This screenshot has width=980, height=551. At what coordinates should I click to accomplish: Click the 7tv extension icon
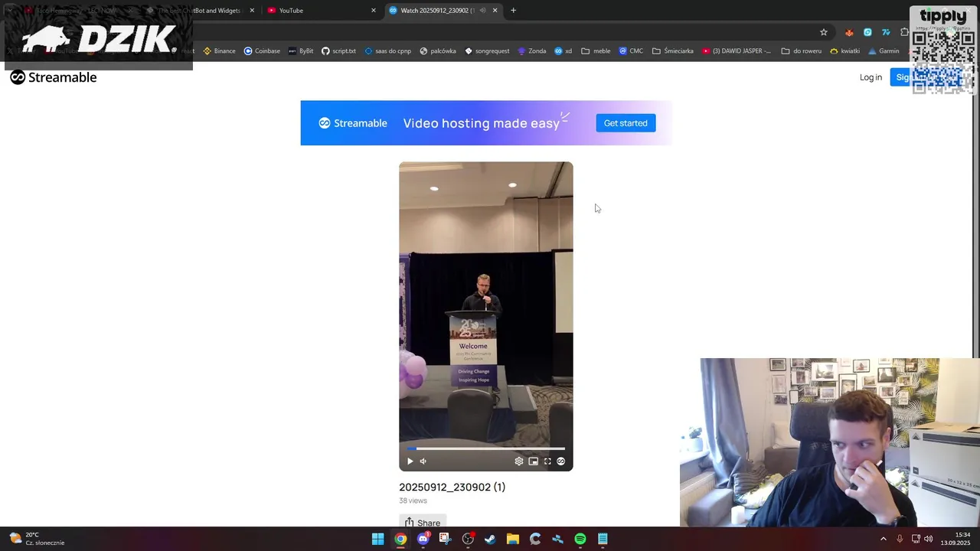(886, 32)
